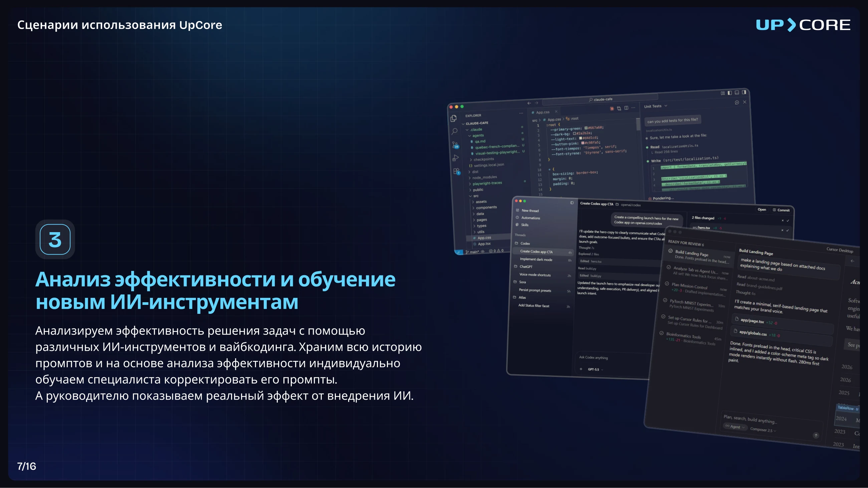Screen dimensions: 868x488
Task: Reject the src/hero.tsx change with the X
Action: click(x=782, y=230)
